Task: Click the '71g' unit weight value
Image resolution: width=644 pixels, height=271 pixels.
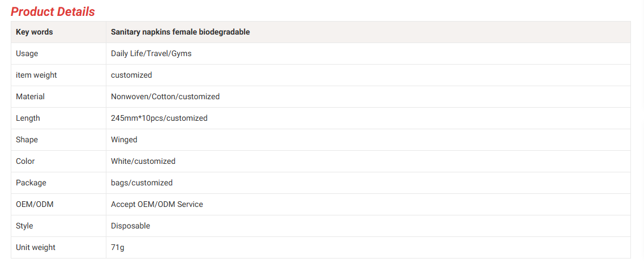Action: point(117,247)
